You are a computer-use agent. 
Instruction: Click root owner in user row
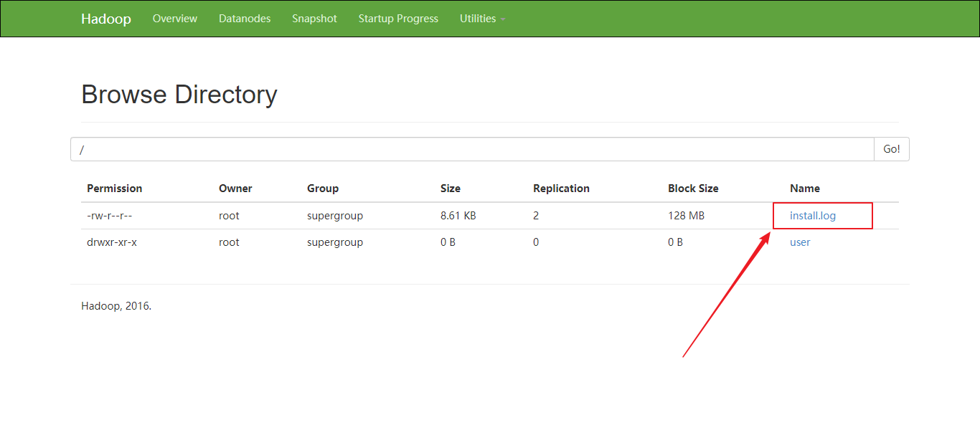click(229, 242)
